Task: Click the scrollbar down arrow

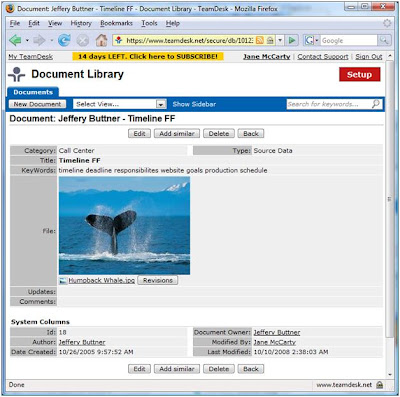Action: (389, 375)
